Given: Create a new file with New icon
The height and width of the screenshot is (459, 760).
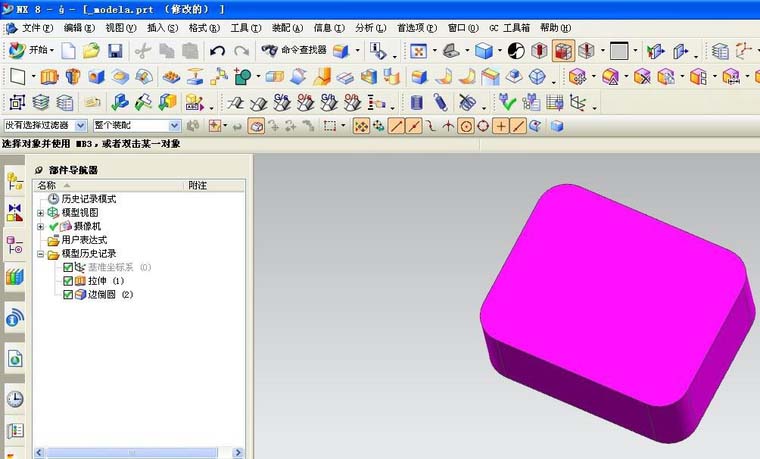Looking at the screenshot, I should click(68, 50).
